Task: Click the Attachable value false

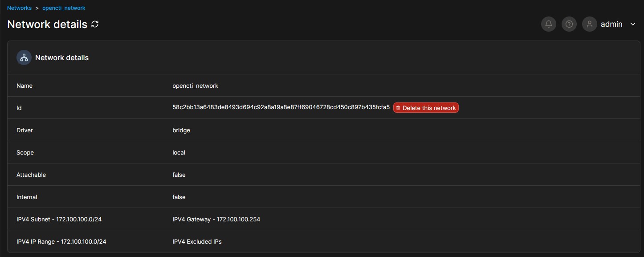Action: (x=179, y=175)
